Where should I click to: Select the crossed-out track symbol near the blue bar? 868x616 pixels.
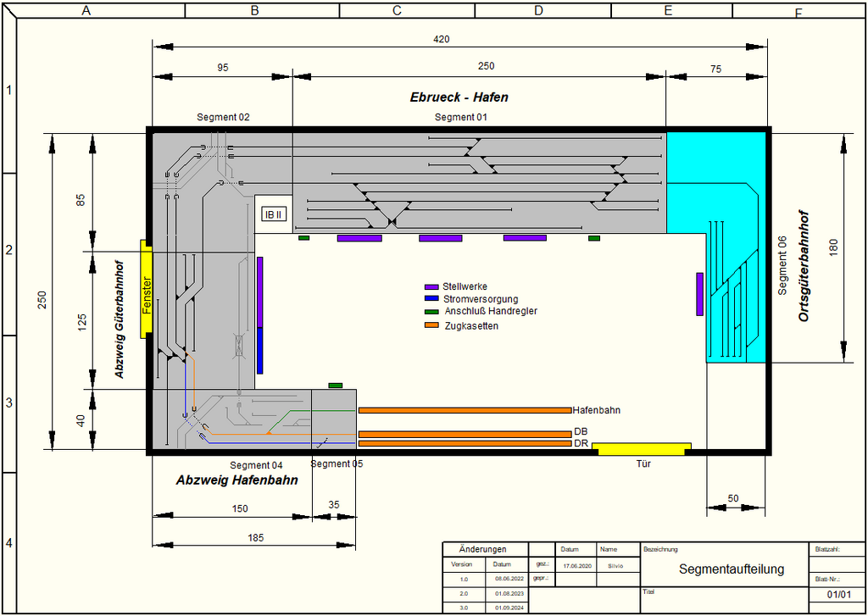coord(239,346)
